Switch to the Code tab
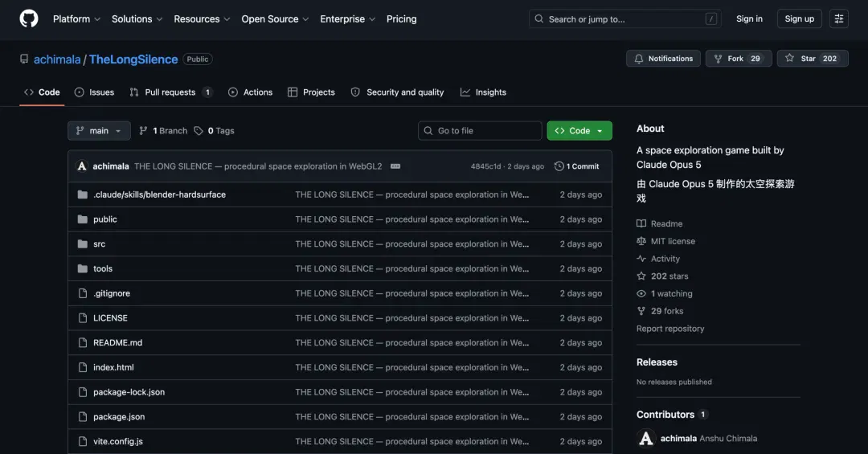868x454 pixels. pos(42,92)
